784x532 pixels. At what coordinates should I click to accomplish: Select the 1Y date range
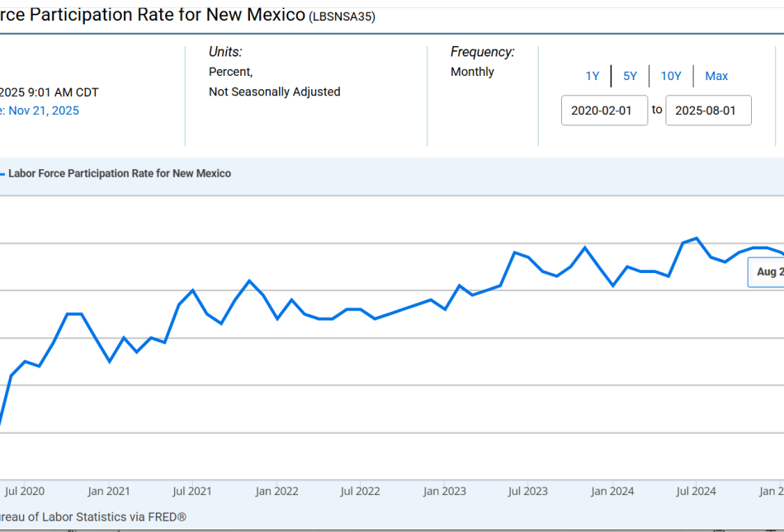[x=593, y=76]
